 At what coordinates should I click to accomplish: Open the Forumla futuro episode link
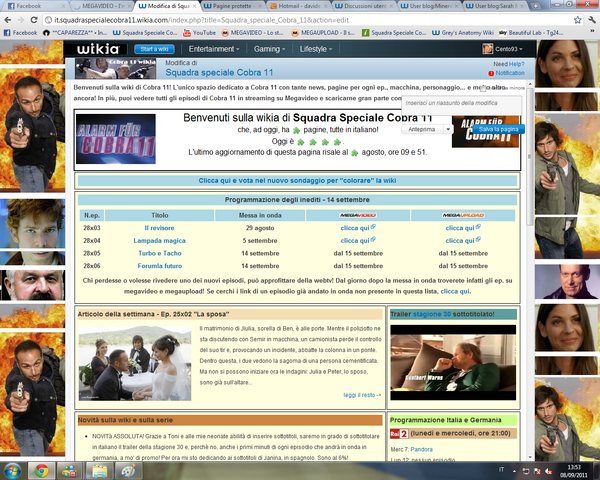pos(160,266)
